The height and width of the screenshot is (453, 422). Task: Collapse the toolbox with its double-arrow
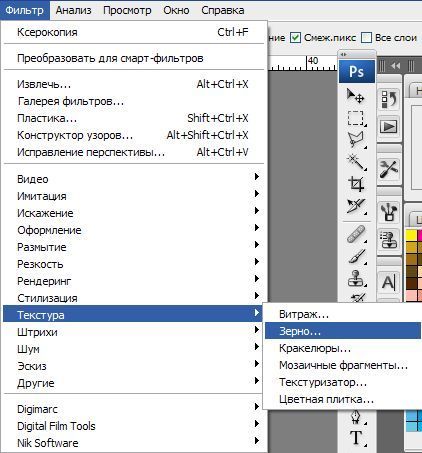343,54
